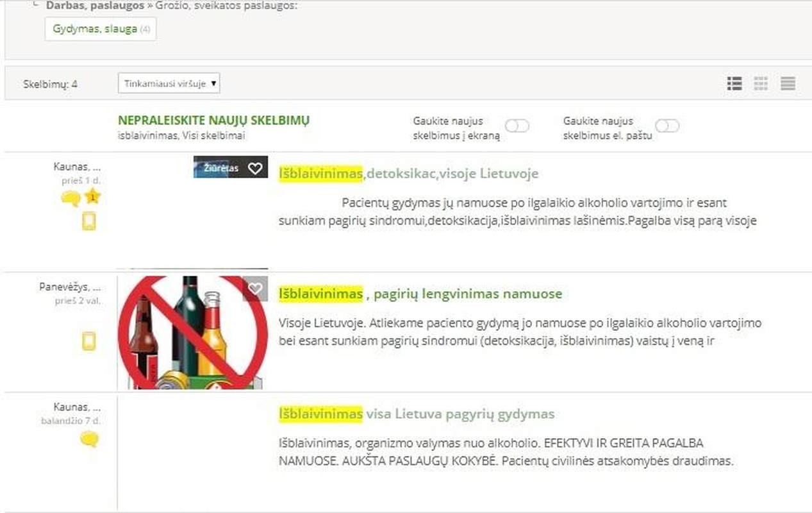Viewport: 812px width, 513px height.
Task: Click 'NEPRALEISKITE NAUJŲ SKELBIMŲ' heading
Action: 213,121
